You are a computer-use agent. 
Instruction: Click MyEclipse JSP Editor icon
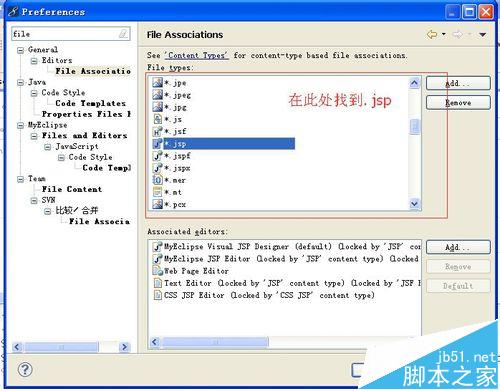pyautogui.click(x=157, y=259)
